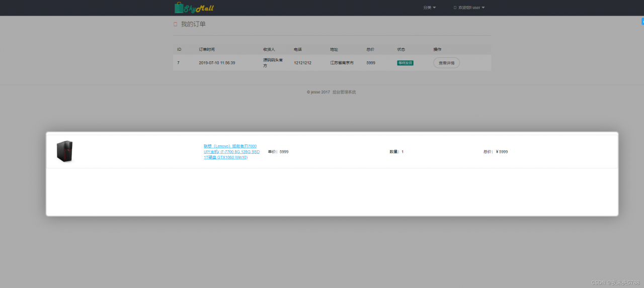This screenshot has width=644, height=288.
Task: Click order date 2019-07-10 11:56:39 cell
Action: (x=217, y=63)
